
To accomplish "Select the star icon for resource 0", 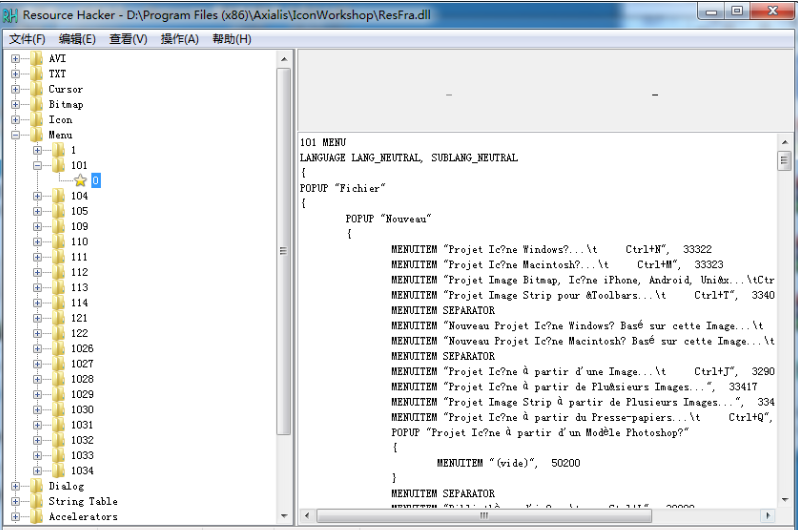I will coord(80,181).
